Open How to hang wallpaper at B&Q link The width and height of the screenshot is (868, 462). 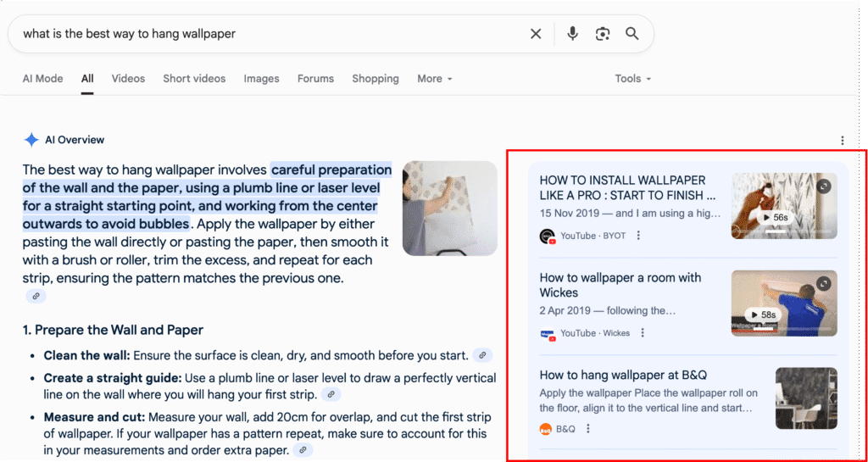pos(623,375)
